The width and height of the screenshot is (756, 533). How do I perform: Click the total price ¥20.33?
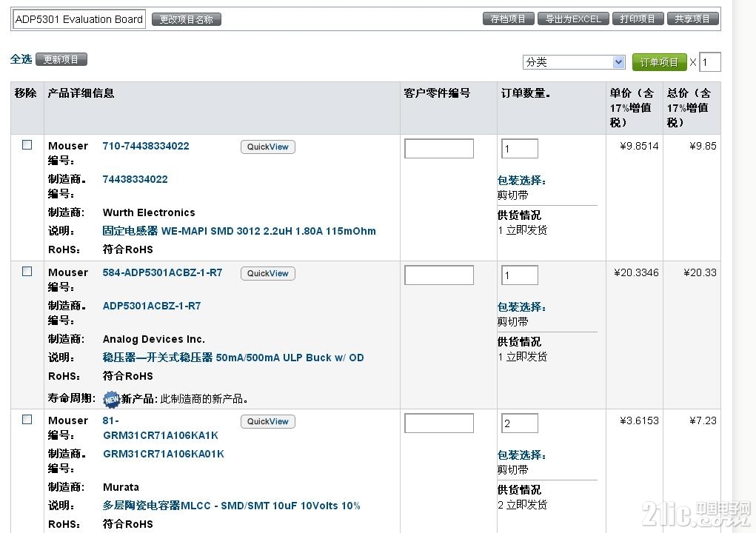point(700,272)
